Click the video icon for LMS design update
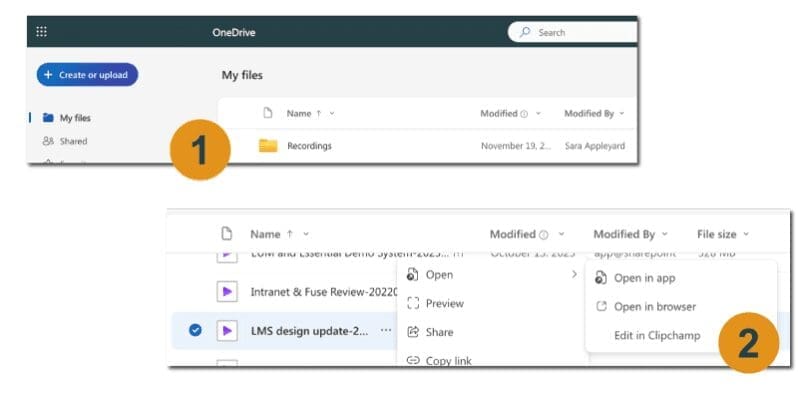This screenshot has height=400, width=798. tap(227, 330)
